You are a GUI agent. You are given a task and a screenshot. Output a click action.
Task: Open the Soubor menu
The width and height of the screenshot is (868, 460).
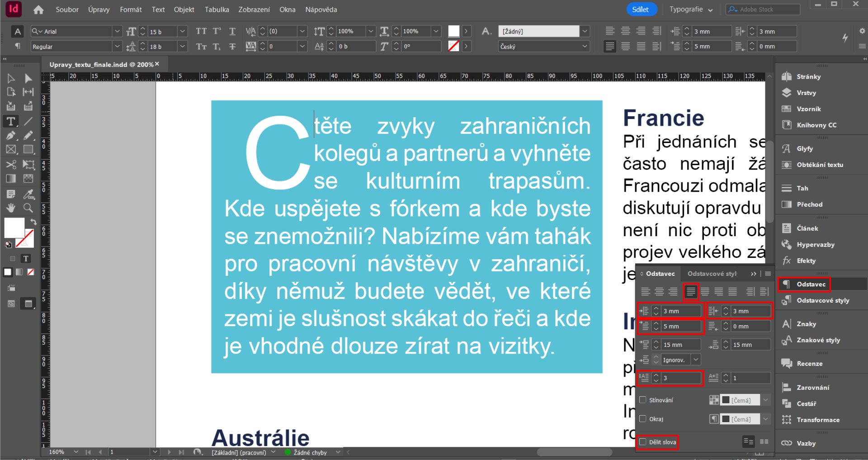point(67,9)
